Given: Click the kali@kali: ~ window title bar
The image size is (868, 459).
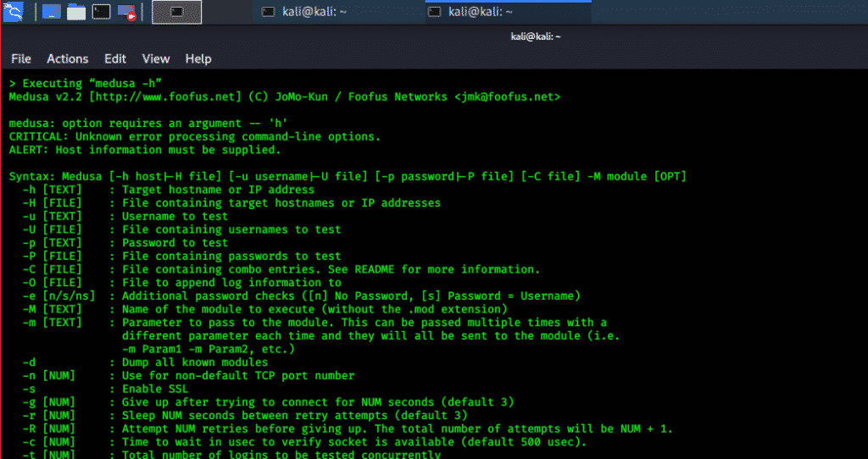Looking at the screenshot, I should coord(536,36).
